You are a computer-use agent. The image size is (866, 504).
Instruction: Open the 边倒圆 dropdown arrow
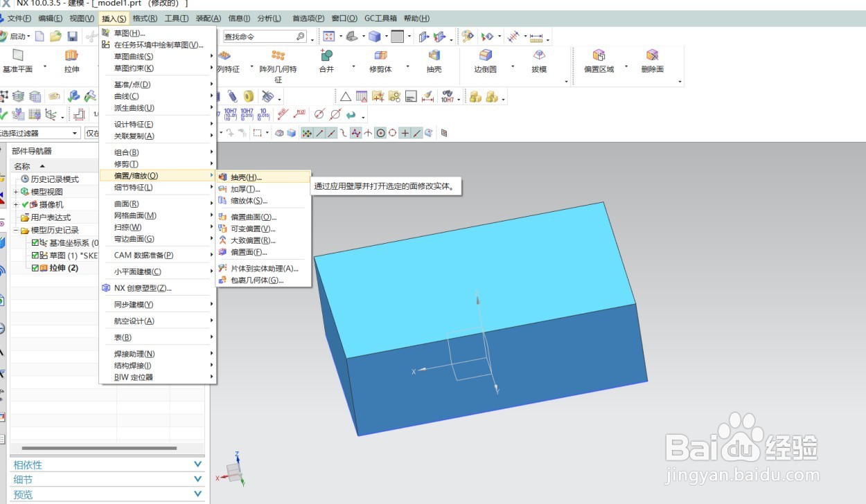coord(513,67)
